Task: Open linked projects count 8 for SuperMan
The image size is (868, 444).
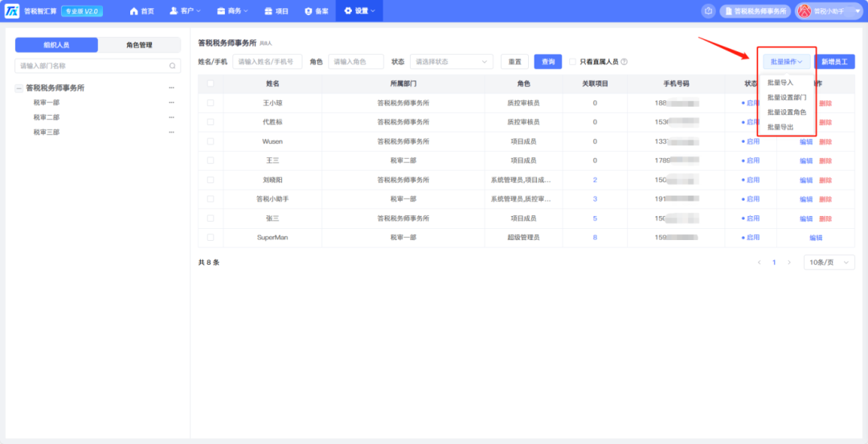Action: click(x=595, y=238)
